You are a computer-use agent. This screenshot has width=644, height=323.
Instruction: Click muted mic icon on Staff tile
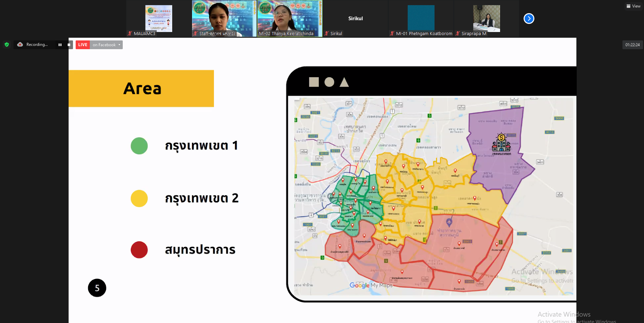195,33
